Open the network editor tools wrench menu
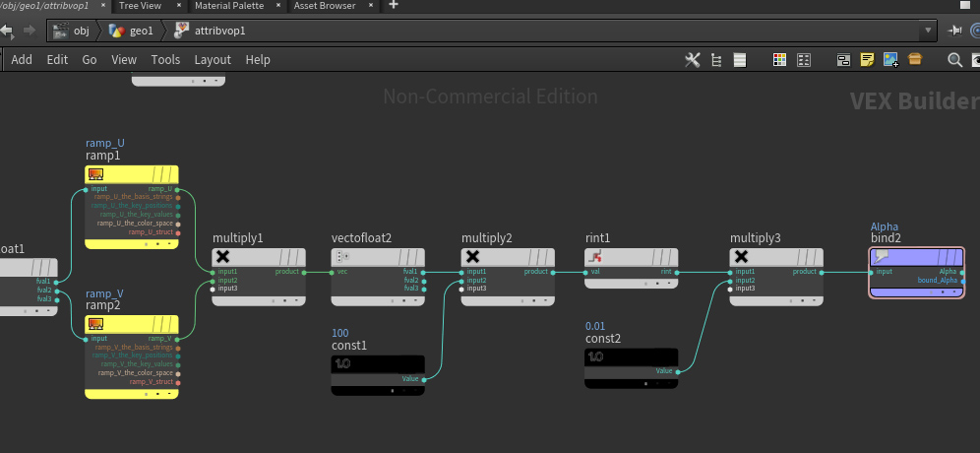Screen dimensions: 980x453 693,60
